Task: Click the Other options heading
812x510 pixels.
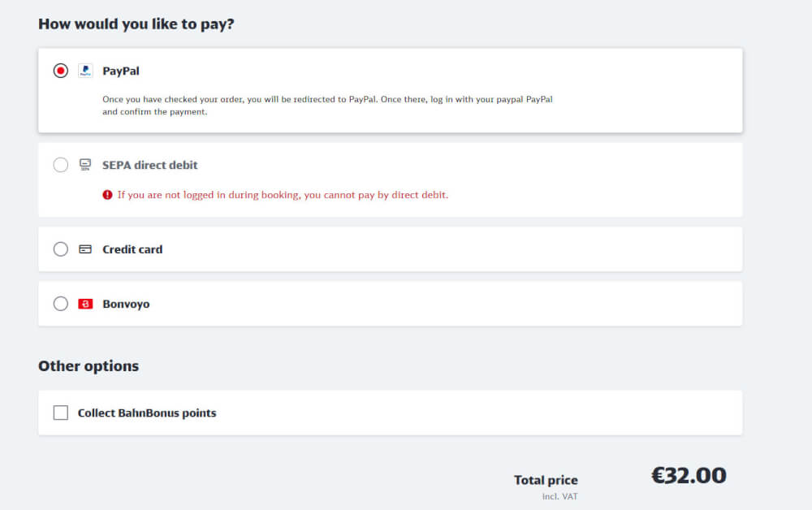Action: [89, 365]
